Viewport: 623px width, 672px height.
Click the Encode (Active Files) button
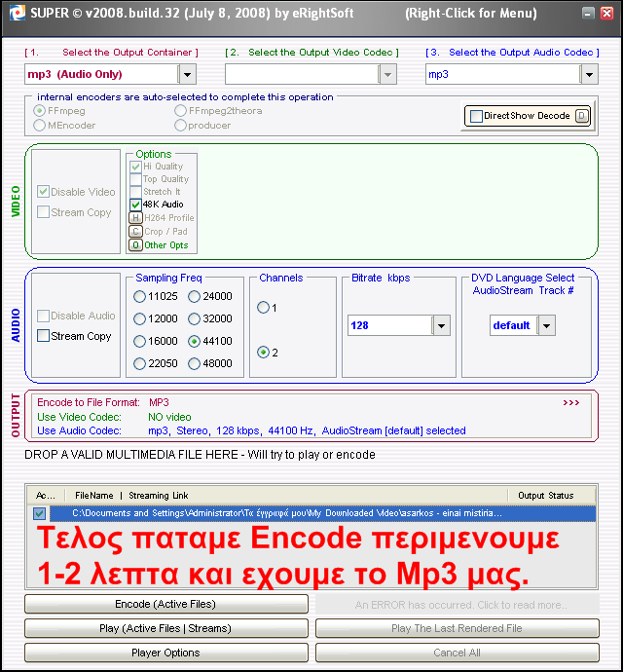pyautogui.click(x=166, y=604)
